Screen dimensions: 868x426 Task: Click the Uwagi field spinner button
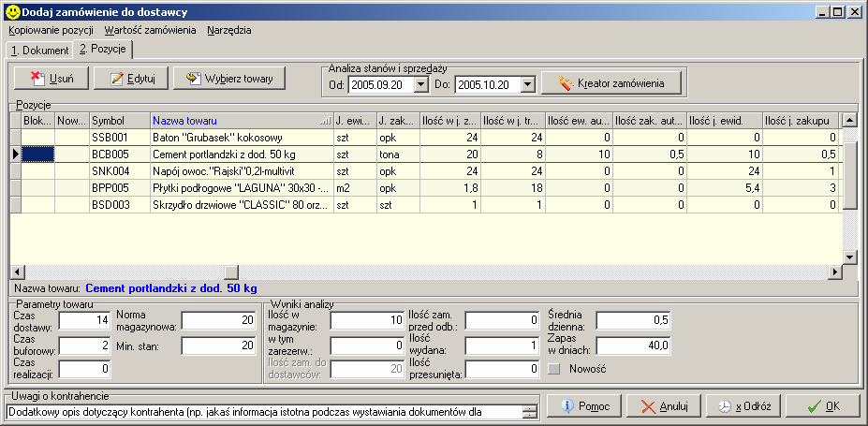(x=530, y=412)
